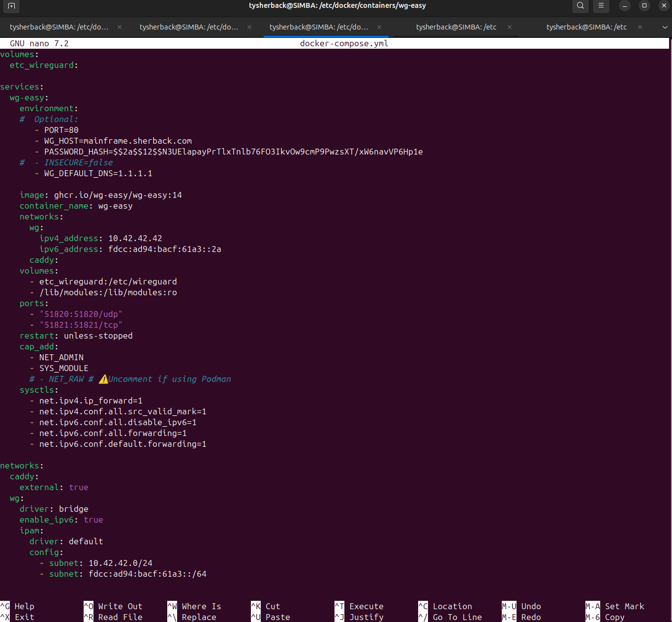Viewport: 672px width, 622px height.
Task: Click the "51821:51821/tcp" port line
Action: (x=76, y=325)
